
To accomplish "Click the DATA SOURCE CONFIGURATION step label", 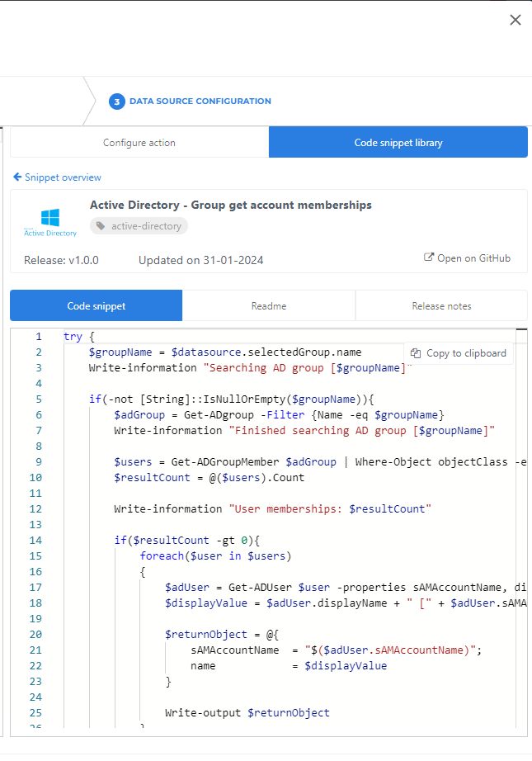I will (200, 101).
